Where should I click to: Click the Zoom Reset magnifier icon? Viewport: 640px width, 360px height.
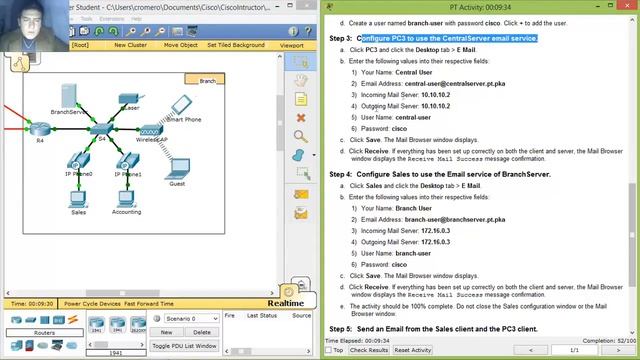[x=146, y=31]
